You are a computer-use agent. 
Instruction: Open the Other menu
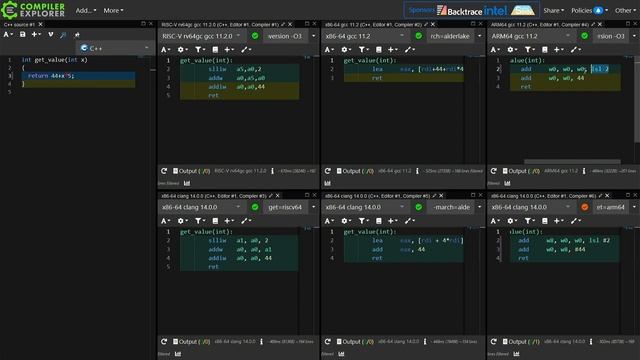[x=625, y=11]
